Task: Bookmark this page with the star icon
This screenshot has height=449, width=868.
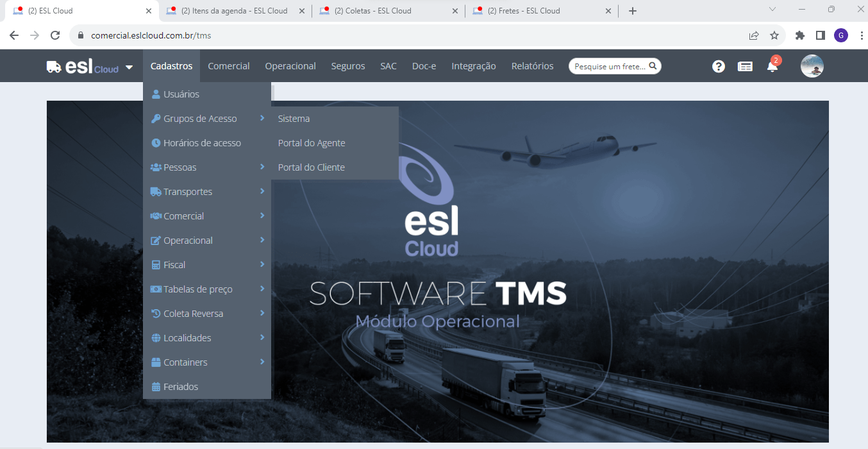Action: coord(774,35)
